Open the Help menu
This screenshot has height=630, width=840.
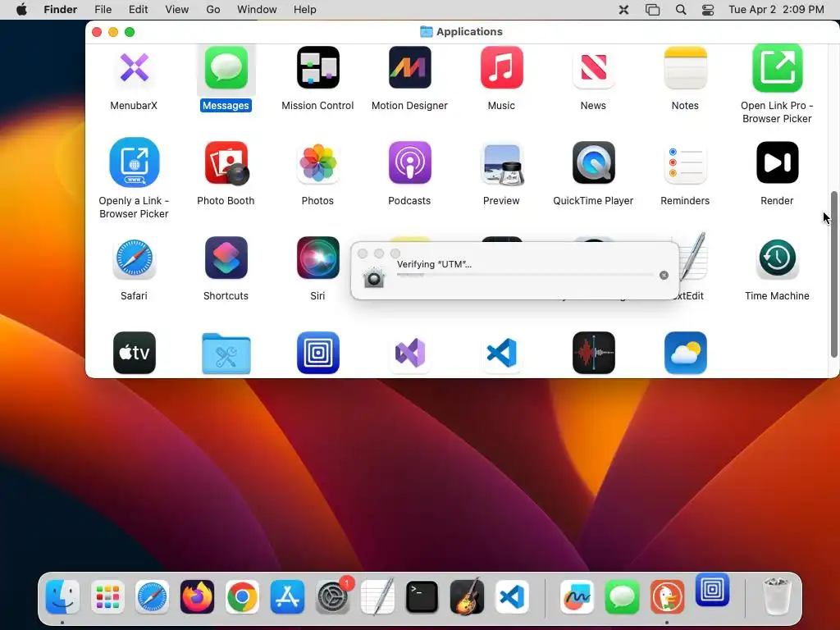click(x=305, y=10)
